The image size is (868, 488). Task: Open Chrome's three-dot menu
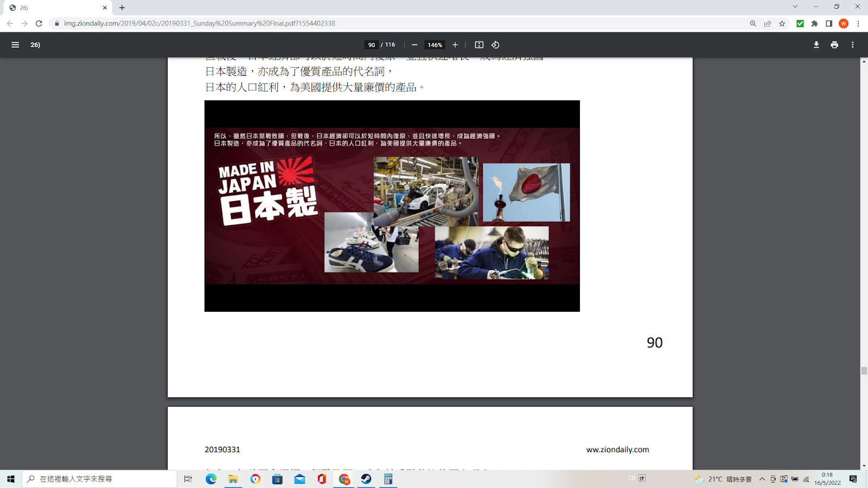click(x=858, y=23)
